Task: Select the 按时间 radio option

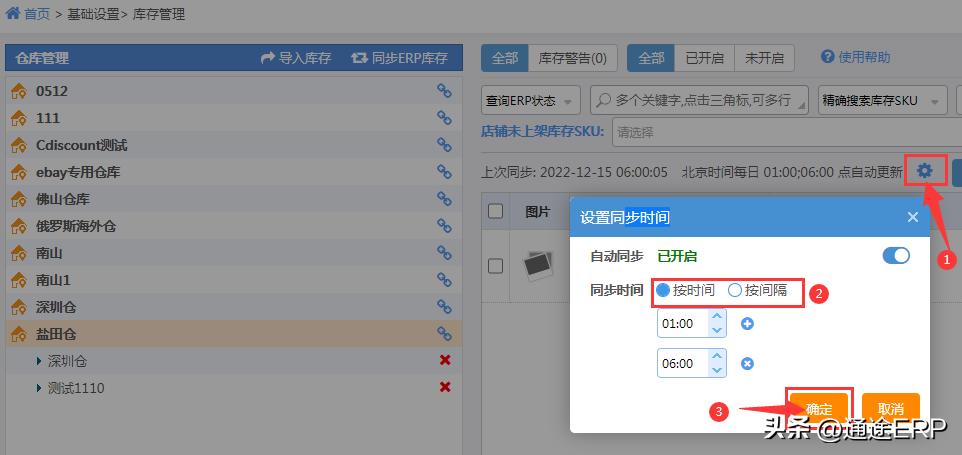Action: [663, 291]
